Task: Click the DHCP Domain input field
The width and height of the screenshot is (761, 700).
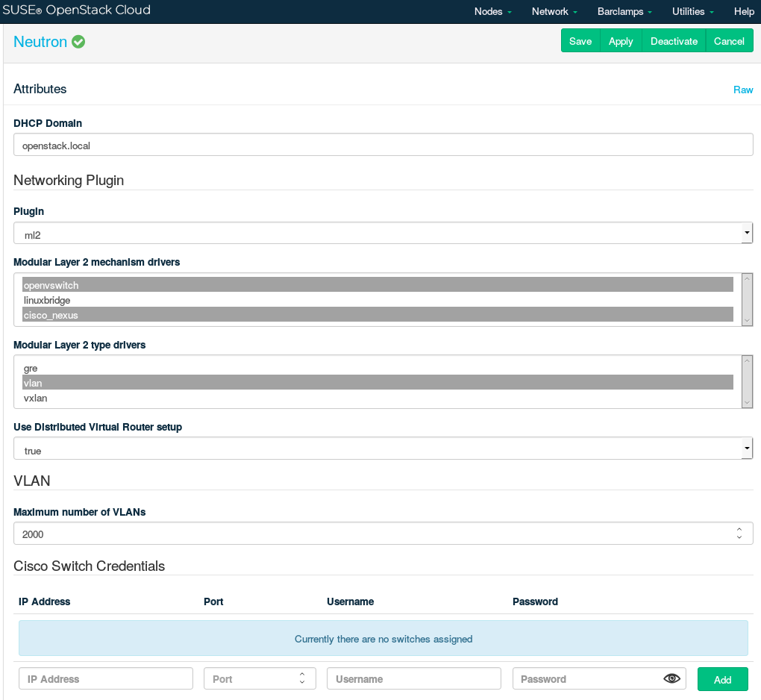Action: pyautogui.click(x=383, y=146)
